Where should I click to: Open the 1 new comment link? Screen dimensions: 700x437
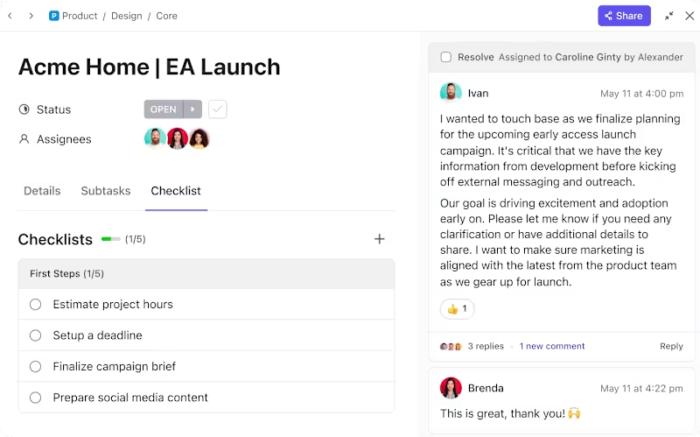coord(552,346)
